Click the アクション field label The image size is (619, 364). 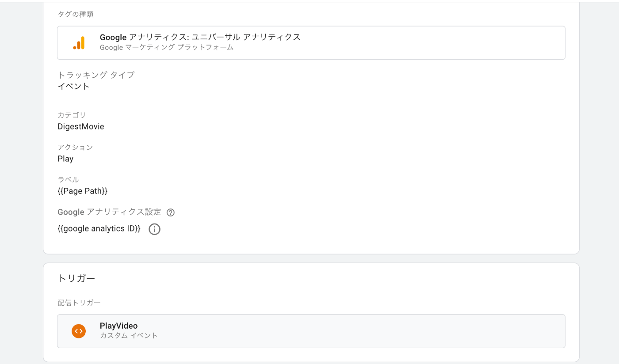[75, 148]
